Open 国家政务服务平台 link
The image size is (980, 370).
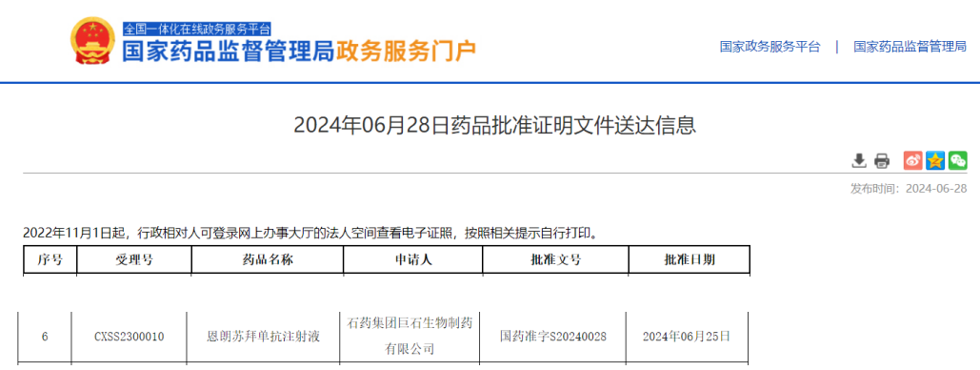click(770, 47)
